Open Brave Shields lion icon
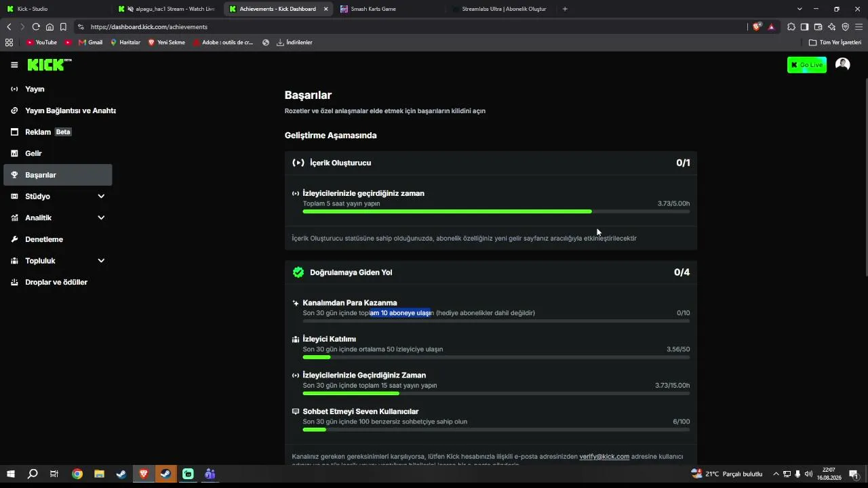Image resolution: width=868 pixels, height=488 pixels. pos(757,26)
